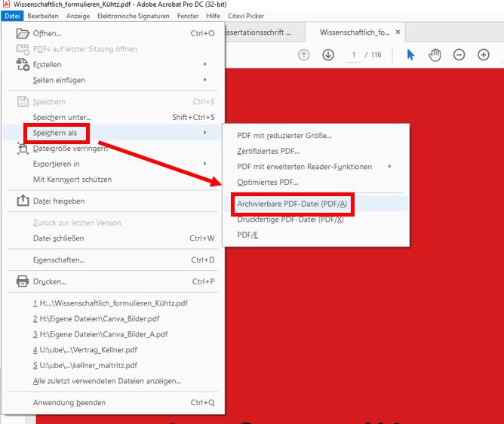Select the arrow selection tool
504x424 pixels.
click(x=410, y=55)
